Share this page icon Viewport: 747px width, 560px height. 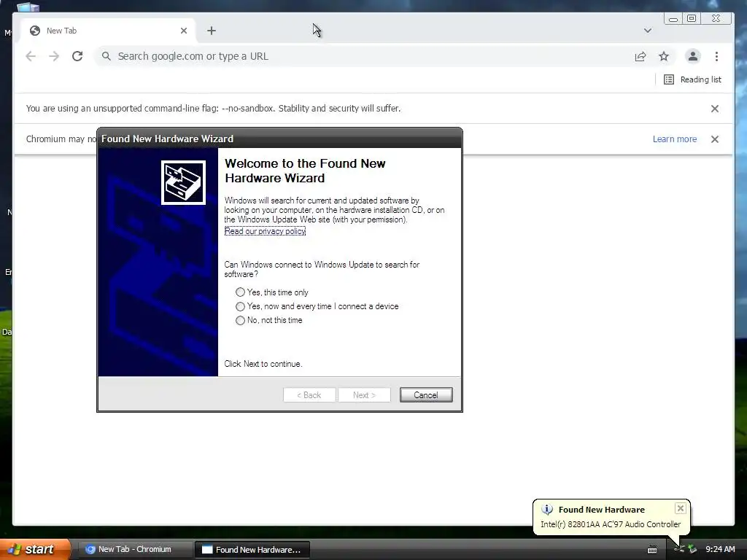[x=640, y=56]
